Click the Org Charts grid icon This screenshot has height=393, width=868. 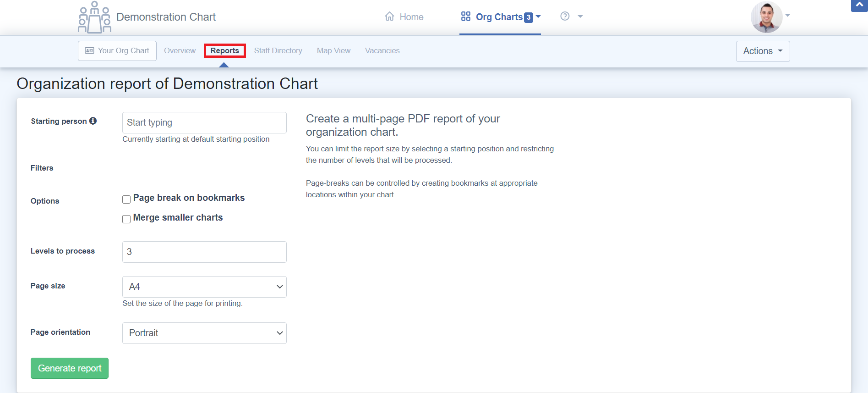pyautogui.click(x=466, y=17)
